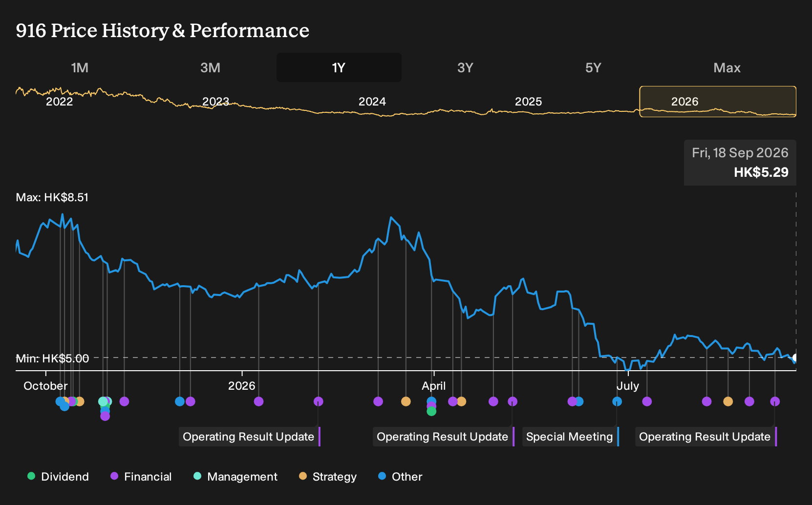Click purple marker tied to April Operating Result Update

513,401
